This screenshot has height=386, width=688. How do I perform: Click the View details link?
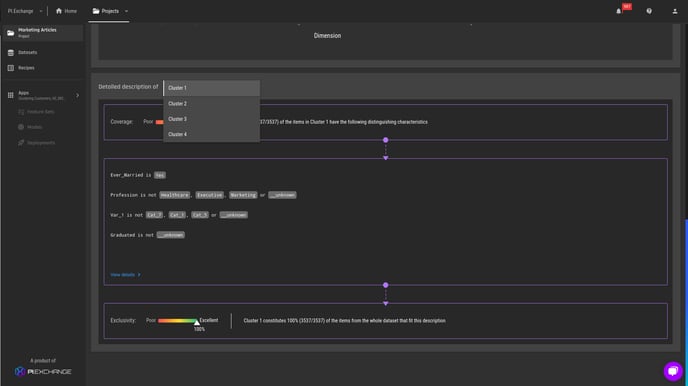(x=125, y=275)
